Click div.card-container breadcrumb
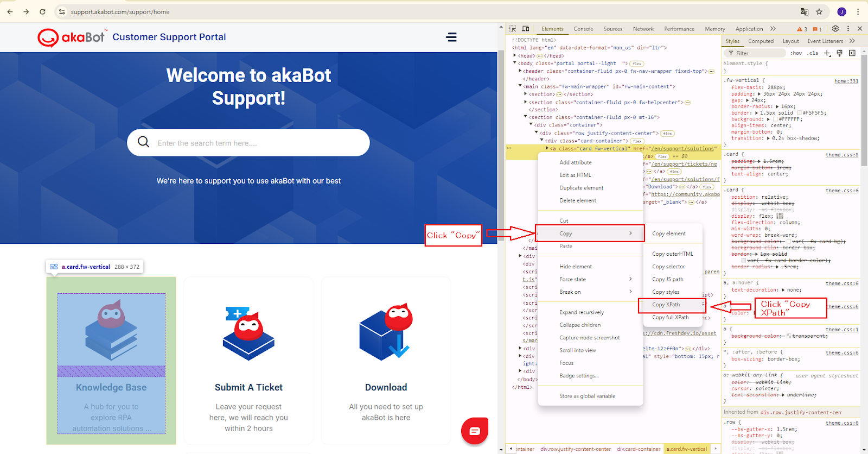Image resolution: width=868 pixels, height=454 pixels. 639,449
